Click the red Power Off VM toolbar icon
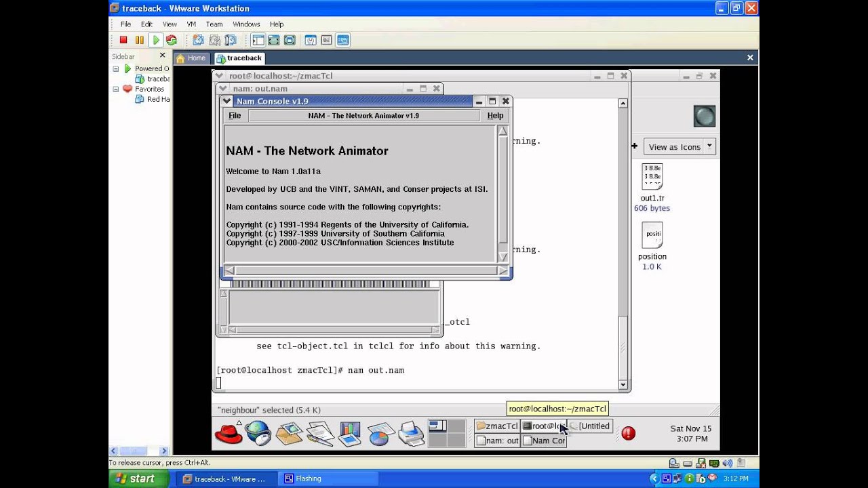The width and height of the screenshot is (868, 488). 123,40
